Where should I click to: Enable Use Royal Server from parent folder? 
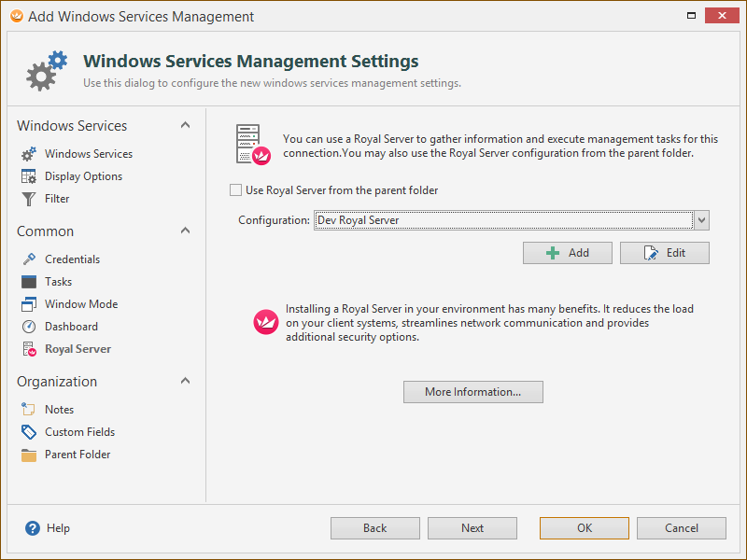pyautogui.click(x=235, y=190)
